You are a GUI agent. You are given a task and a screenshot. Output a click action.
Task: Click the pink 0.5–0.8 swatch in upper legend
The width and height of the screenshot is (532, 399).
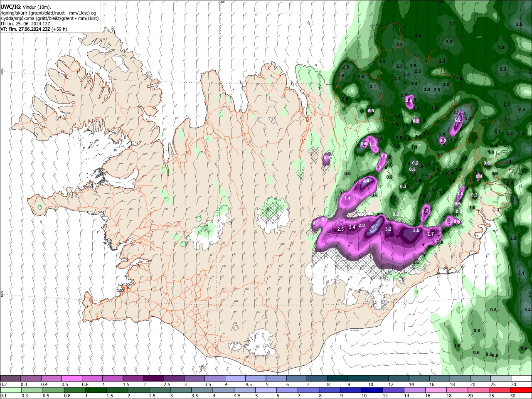(71, 379)
